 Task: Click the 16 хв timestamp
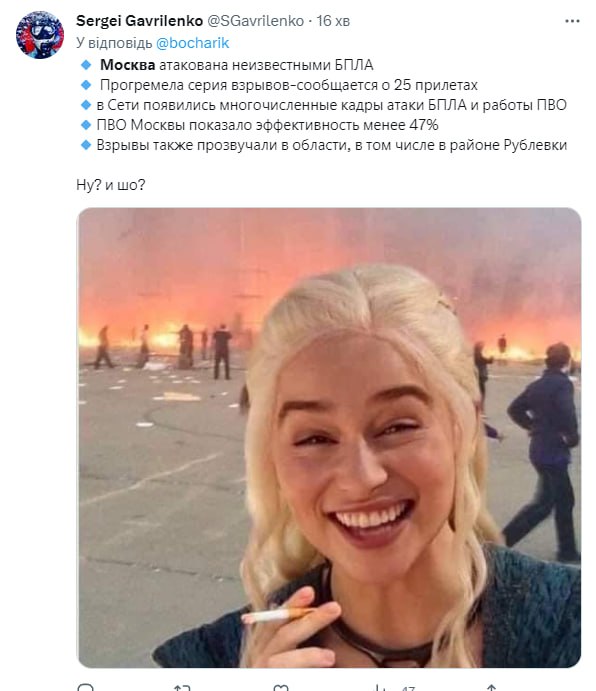coord(333,21)
